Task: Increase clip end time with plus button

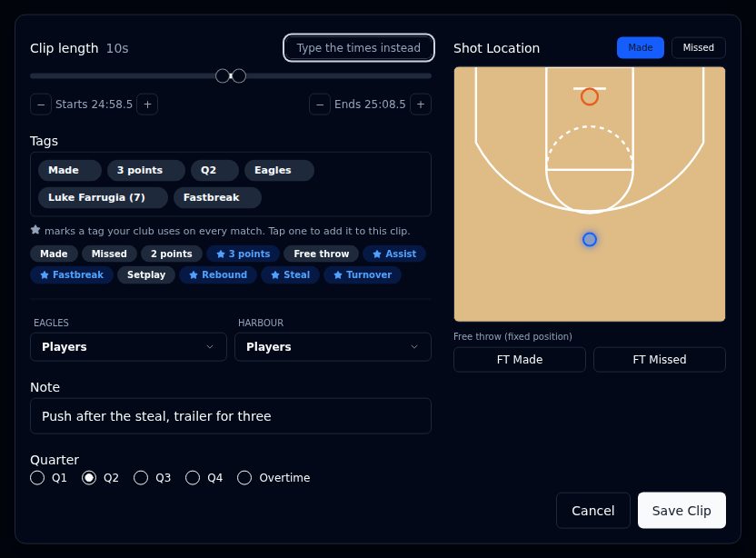Action: [x=421, y=105]
